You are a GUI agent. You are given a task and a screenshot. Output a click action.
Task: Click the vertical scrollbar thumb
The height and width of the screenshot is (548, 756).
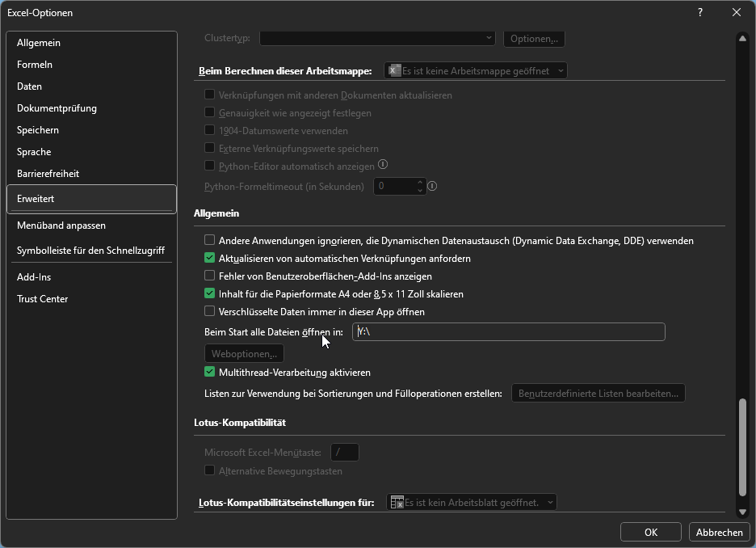pos(742,447)
